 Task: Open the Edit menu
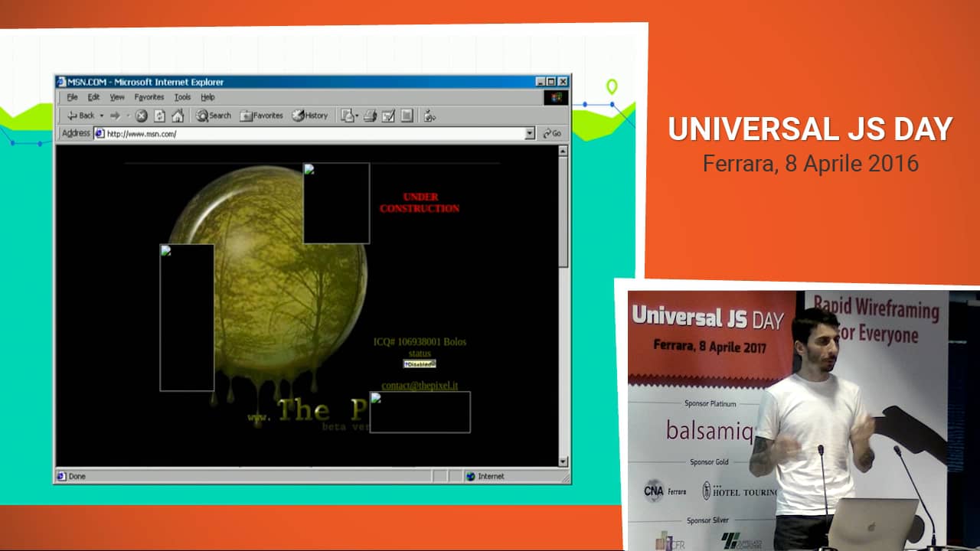[x=93, y=97]
